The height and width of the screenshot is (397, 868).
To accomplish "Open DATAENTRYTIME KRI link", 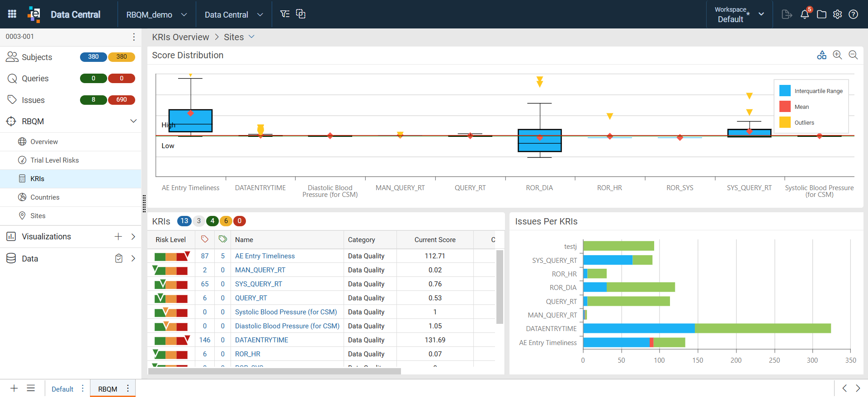I will (261, 340).
